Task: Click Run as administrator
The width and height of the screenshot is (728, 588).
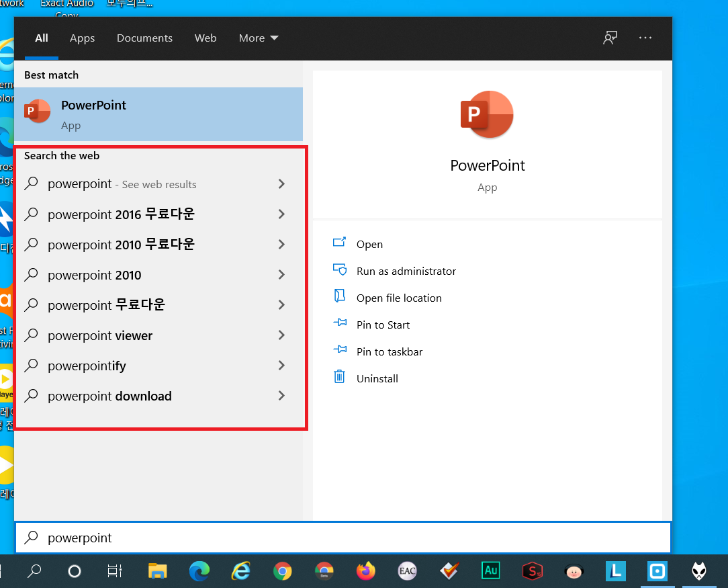Action: click(x=406, y=271)
